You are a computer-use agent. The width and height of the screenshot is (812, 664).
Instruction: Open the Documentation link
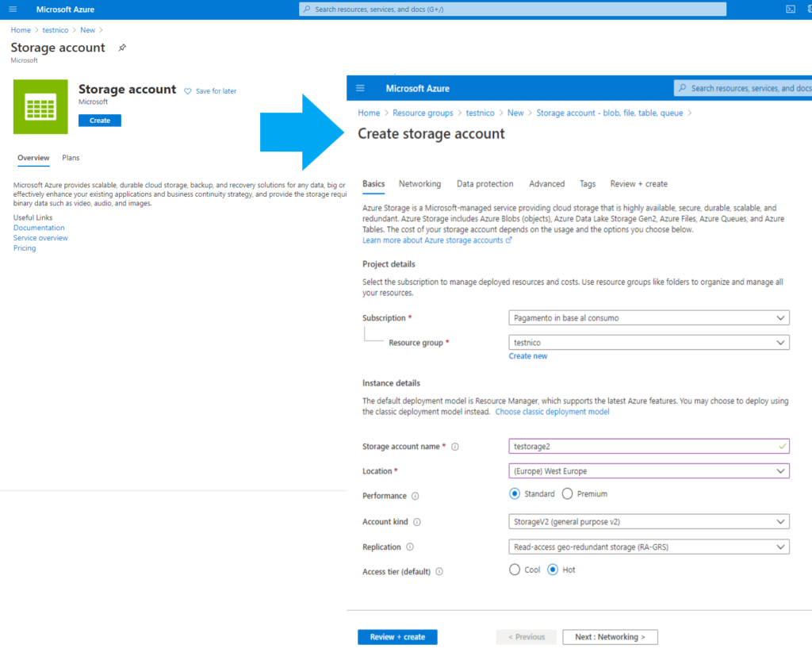pyautogui.click(x=39, y=228)
